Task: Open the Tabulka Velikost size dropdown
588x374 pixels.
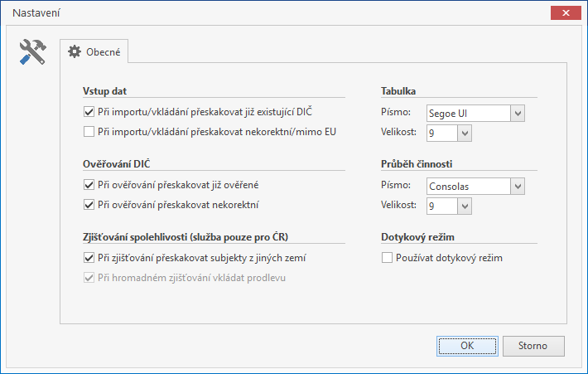Action: pos(464,133)
